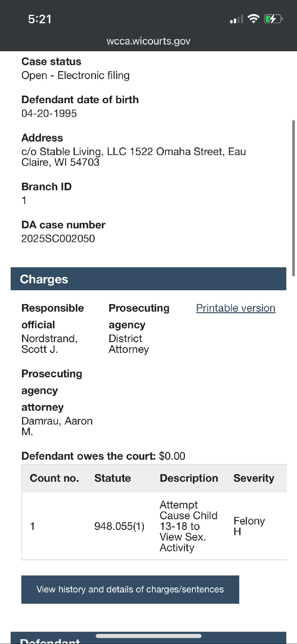Tap the Defendant section header at bottom
Screen dimensions: 297x644
coord(50,640)
